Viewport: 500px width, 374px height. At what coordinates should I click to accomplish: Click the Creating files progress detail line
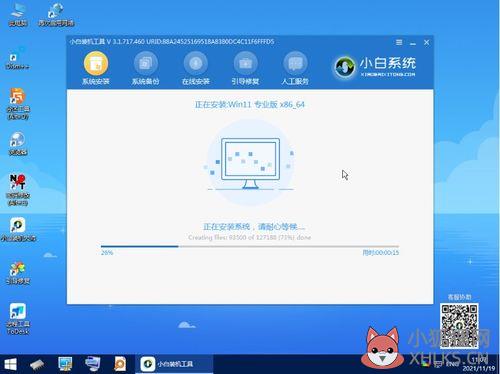coord(249,237)
